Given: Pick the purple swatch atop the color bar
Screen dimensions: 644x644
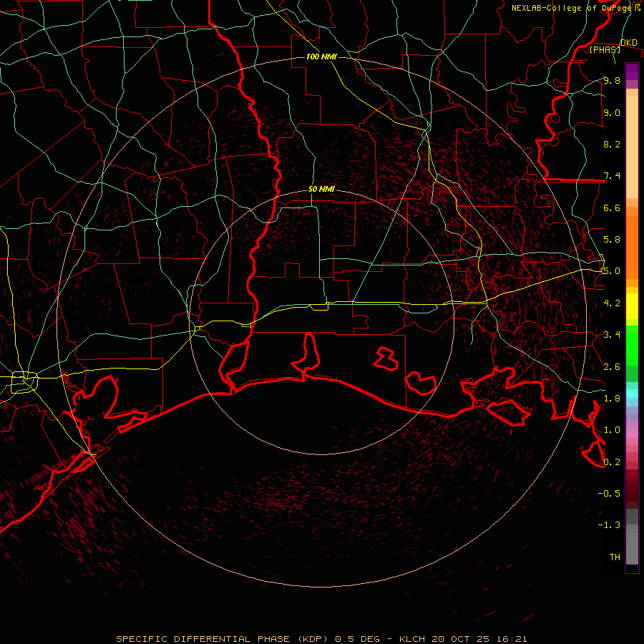Looking at the screenshot, I should [632, 72].
